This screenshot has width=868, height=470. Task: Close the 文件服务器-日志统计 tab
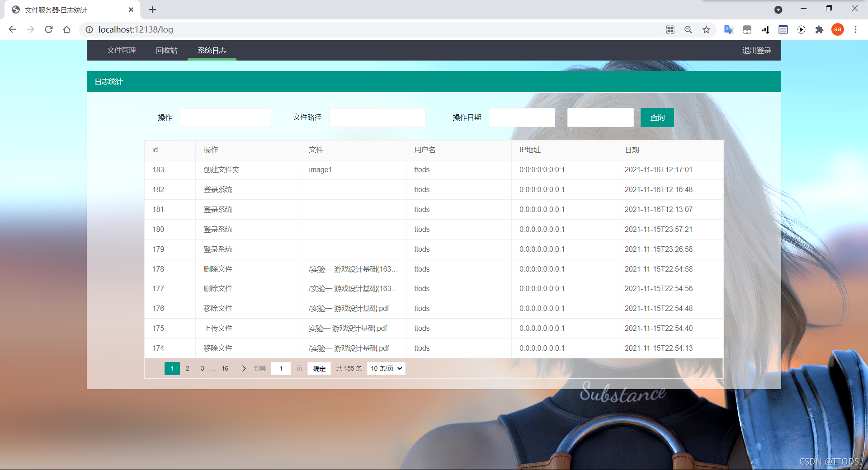[131, 9]
